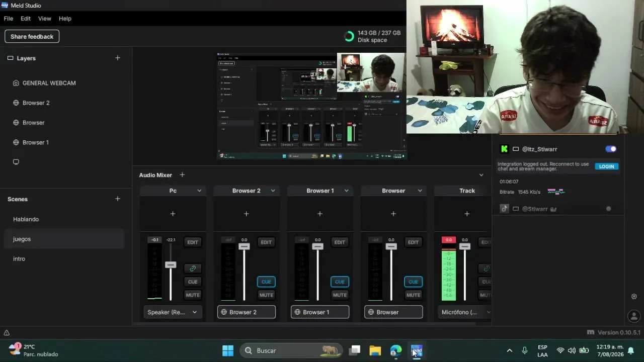
Task: Edit the Pc track settings
Action: [193, 242]
